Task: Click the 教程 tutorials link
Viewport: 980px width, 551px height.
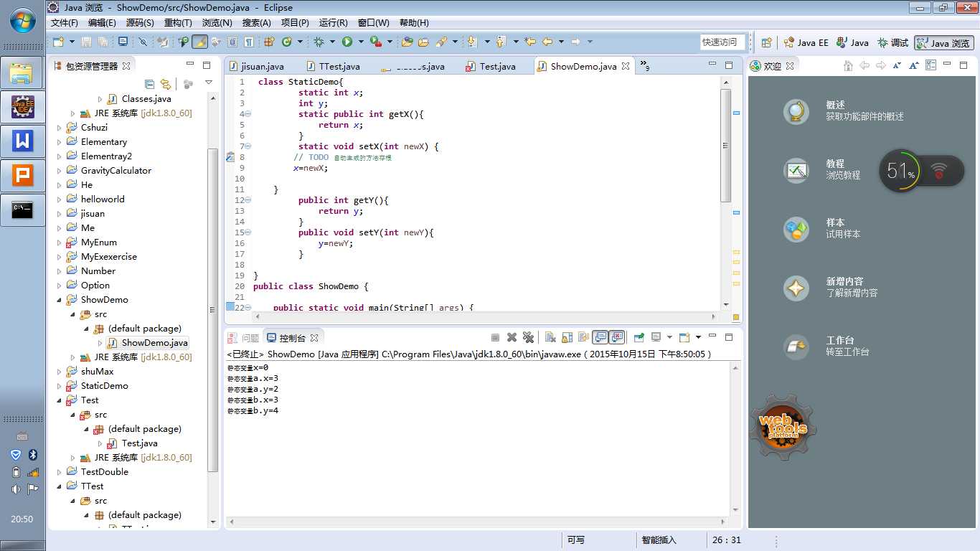Action: (835, 164)
